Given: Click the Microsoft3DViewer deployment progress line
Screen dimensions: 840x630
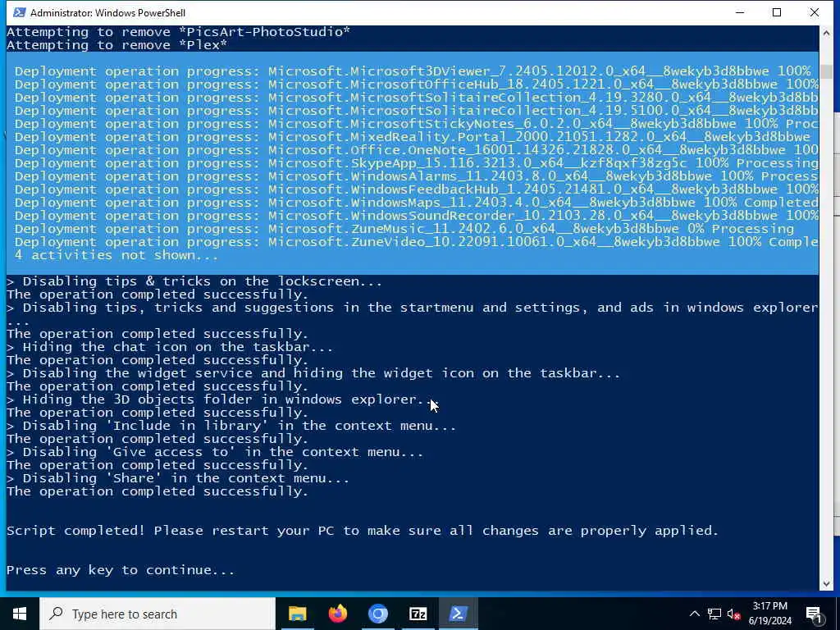Looking at the screenshot, I should click(413, 71).
